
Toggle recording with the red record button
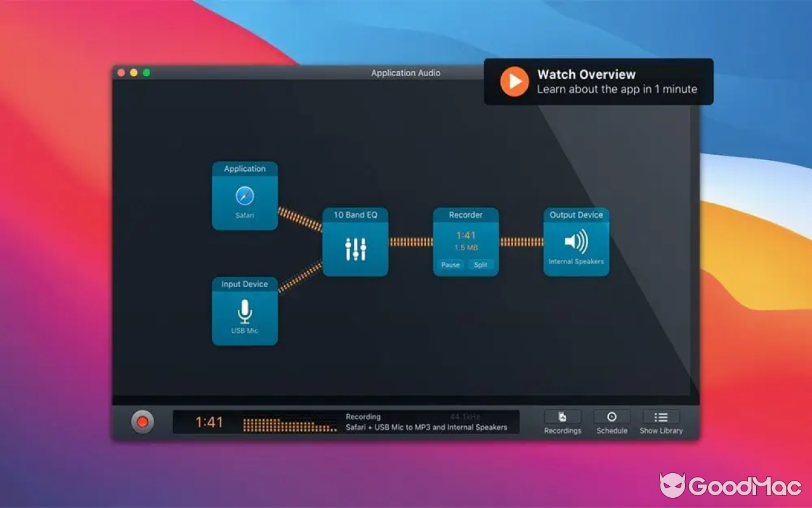[142, 422]
